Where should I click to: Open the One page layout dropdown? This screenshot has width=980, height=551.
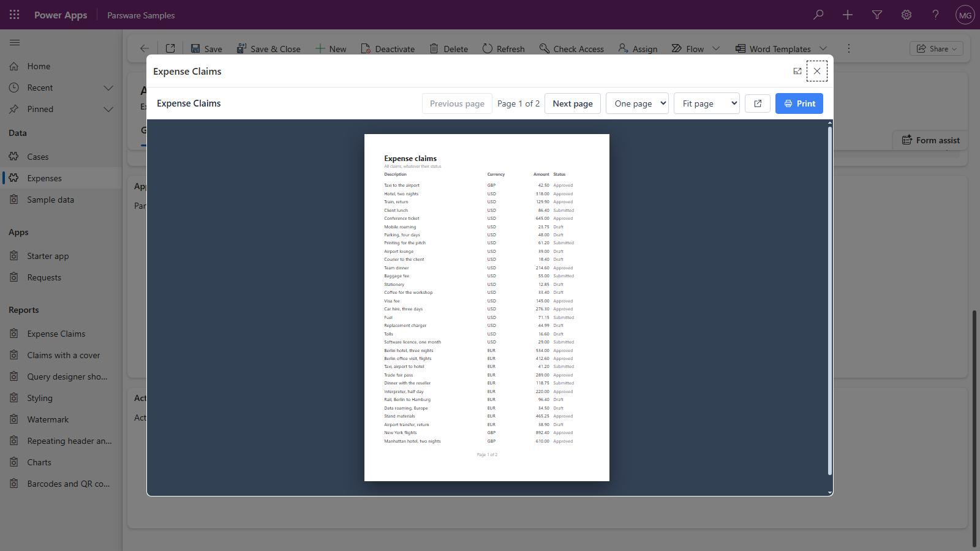point(638,103)
